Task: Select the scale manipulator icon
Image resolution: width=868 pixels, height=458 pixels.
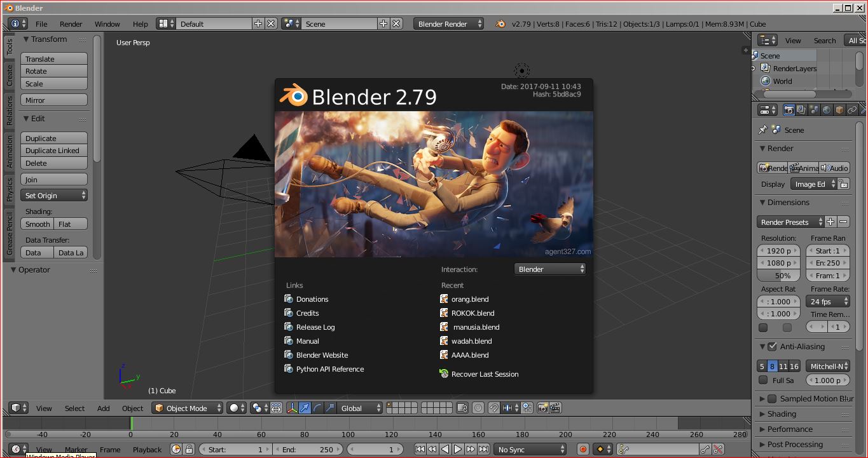Action: pos(329,408)
